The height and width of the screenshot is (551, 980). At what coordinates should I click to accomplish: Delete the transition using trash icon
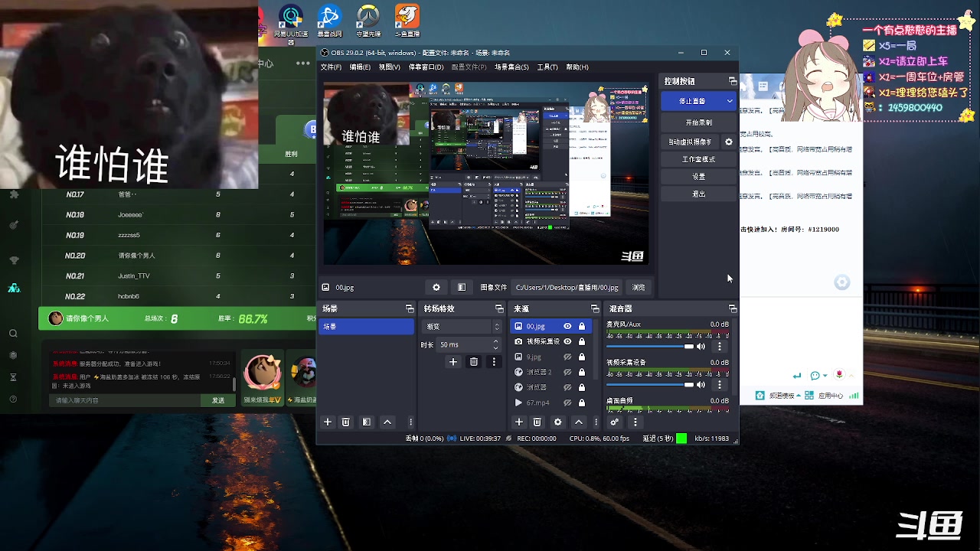point(474,362)
